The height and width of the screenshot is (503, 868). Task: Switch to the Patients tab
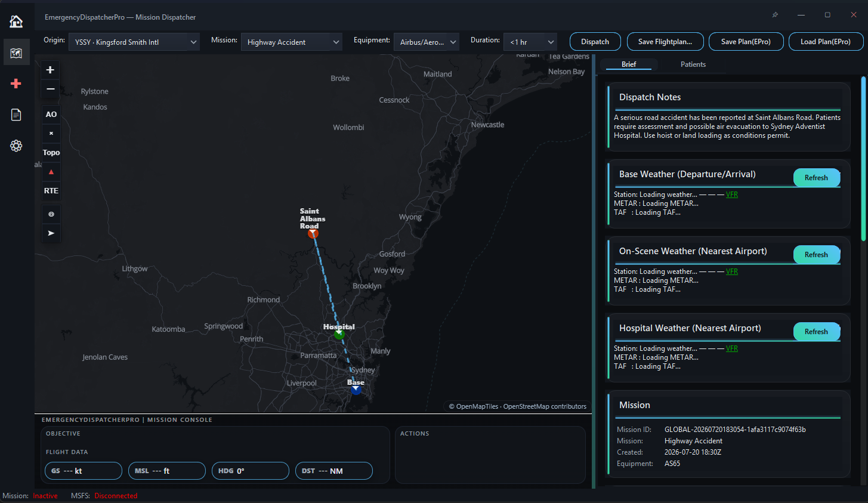(693, 64)
